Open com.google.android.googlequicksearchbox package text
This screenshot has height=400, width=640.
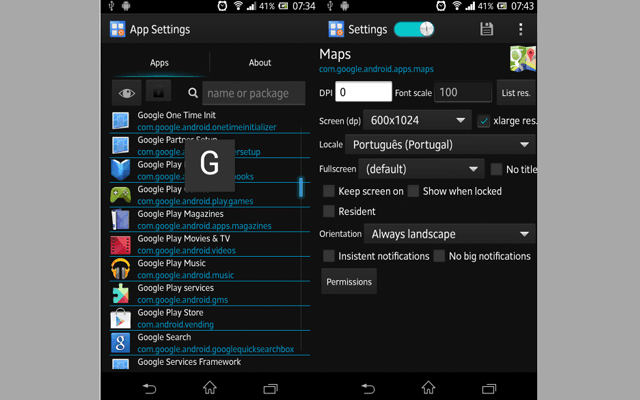point(216,349)
